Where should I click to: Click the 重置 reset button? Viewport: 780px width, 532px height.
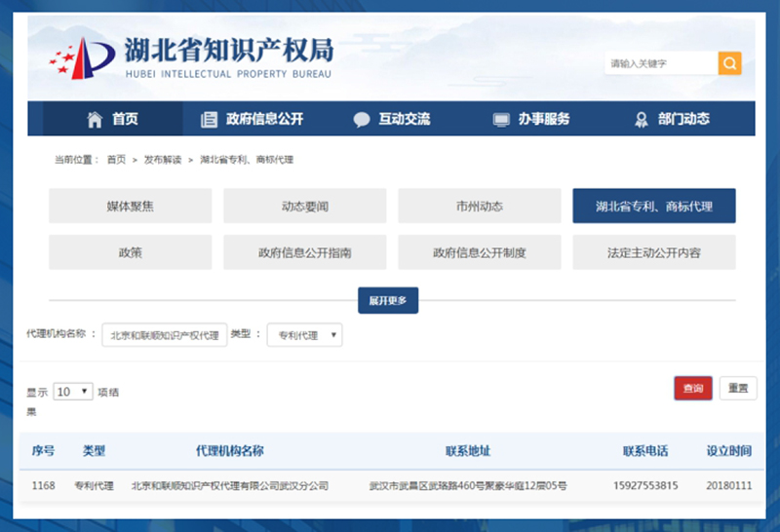[x=738, y=389]
